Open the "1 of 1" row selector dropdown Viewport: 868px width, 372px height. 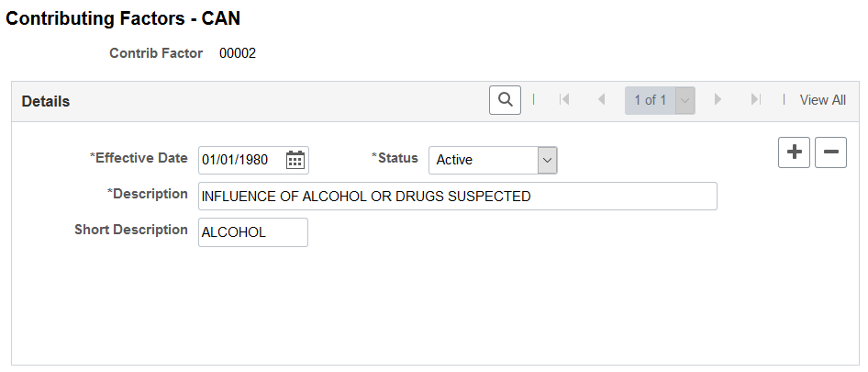660,100
